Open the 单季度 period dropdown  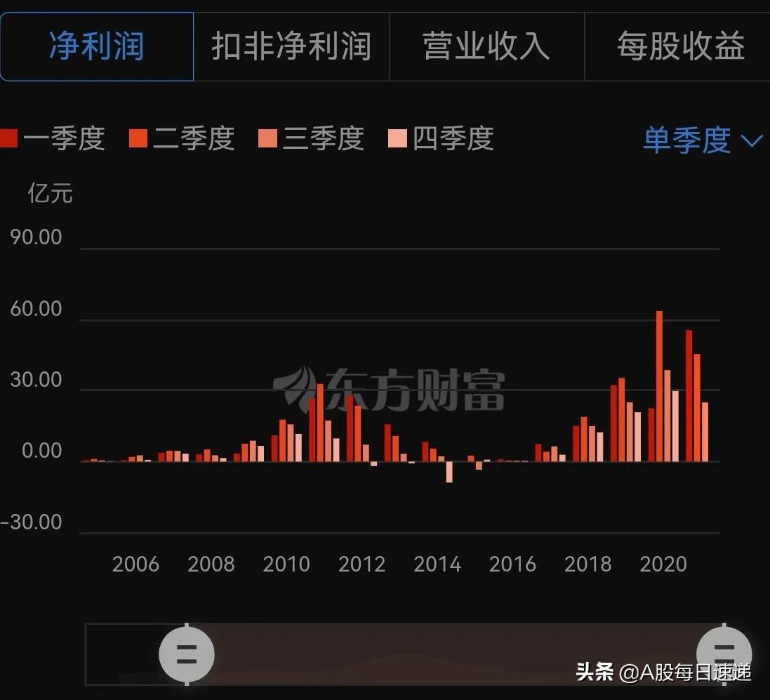(686, 140)
